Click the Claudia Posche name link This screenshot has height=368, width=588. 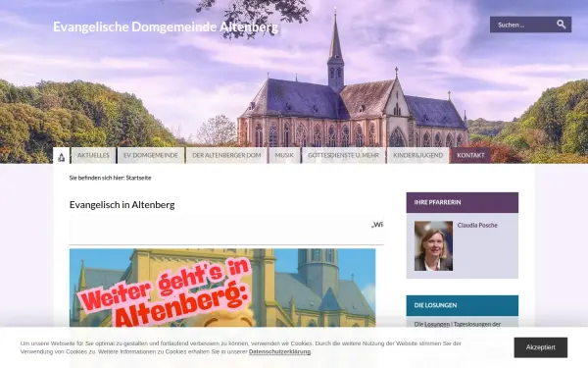click(x=477, y=226)
